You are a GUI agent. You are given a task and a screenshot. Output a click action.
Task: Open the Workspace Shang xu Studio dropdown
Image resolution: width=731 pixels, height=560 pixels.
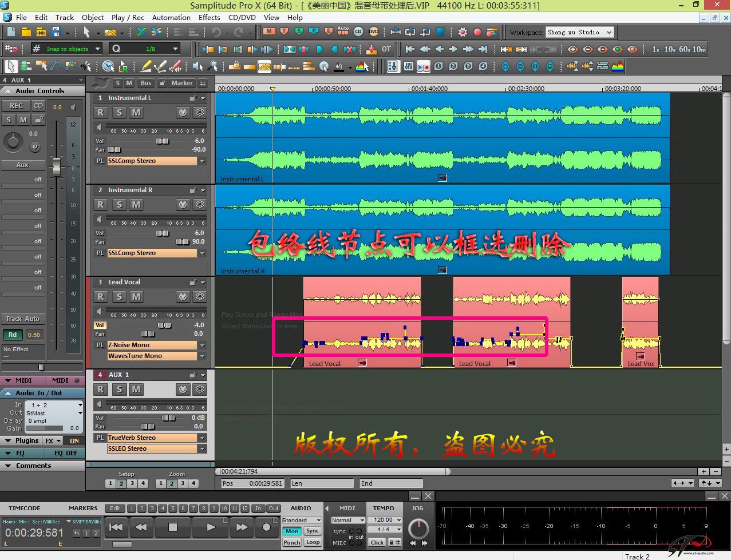tap(609, 33)
